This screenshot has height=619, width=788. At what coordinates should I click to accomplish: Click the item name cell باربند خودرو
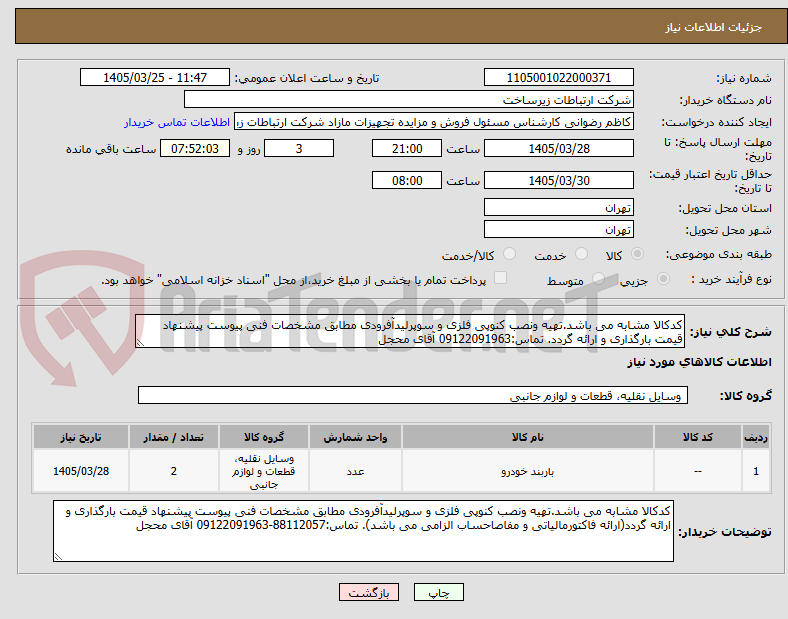tap(528, 471)
